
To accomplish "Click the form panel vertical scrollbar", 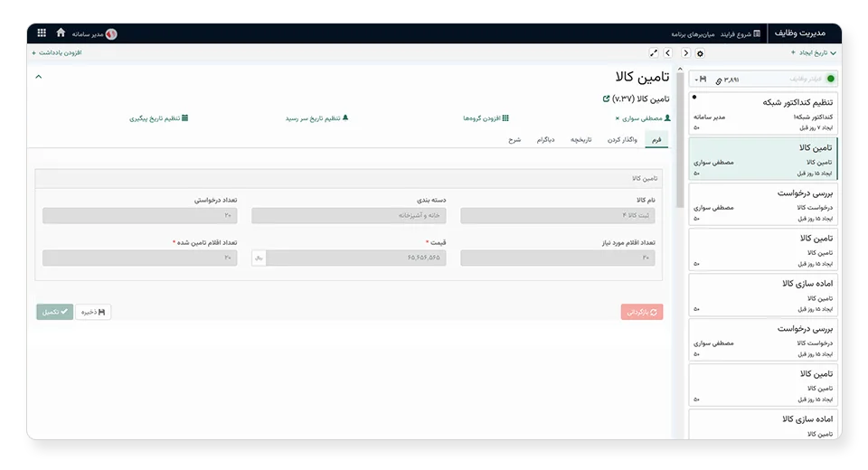I will [x=680, y=139].
